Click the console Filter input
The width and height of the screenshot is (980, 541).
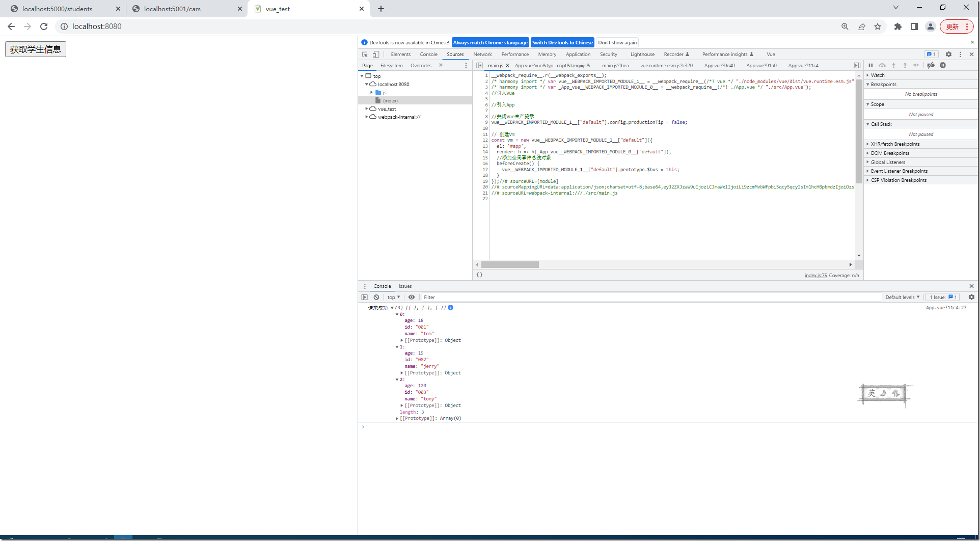pyautogui.click(x=651, y=297)
